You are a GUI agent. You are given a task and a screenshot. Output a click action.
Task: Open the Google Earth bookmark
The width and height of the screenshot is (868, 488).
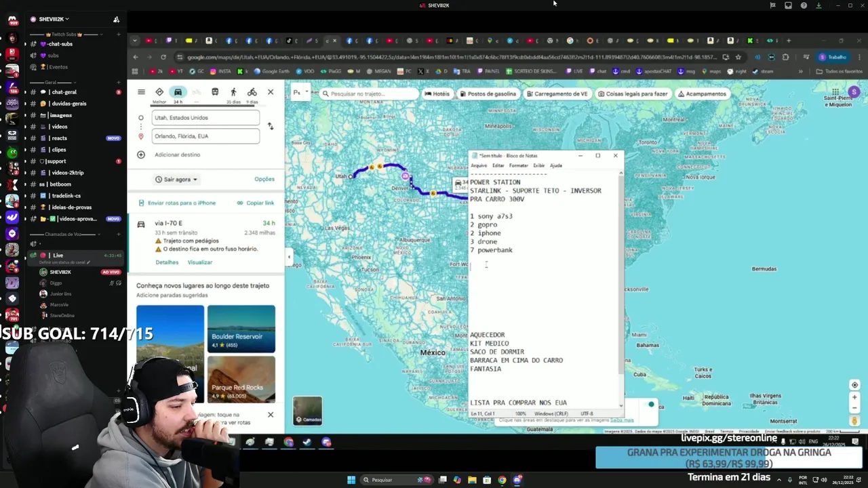point(271,71)
